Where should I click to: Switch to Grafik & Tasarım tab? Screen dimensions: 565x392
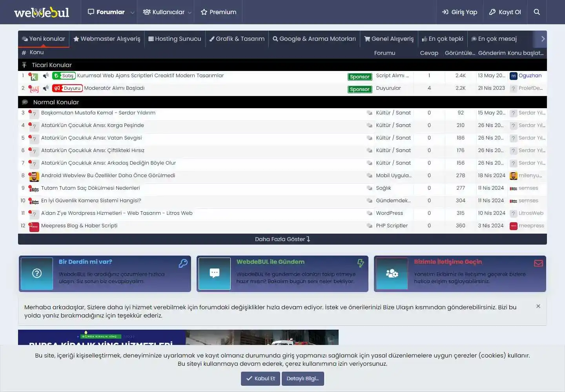pos(237,39)
